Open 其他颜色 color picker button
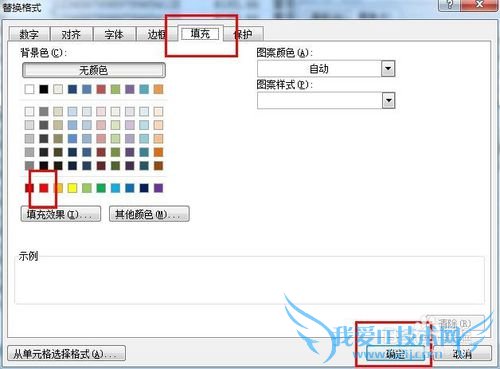The height and width of the screenshot is (369, 500). point(149,214)
